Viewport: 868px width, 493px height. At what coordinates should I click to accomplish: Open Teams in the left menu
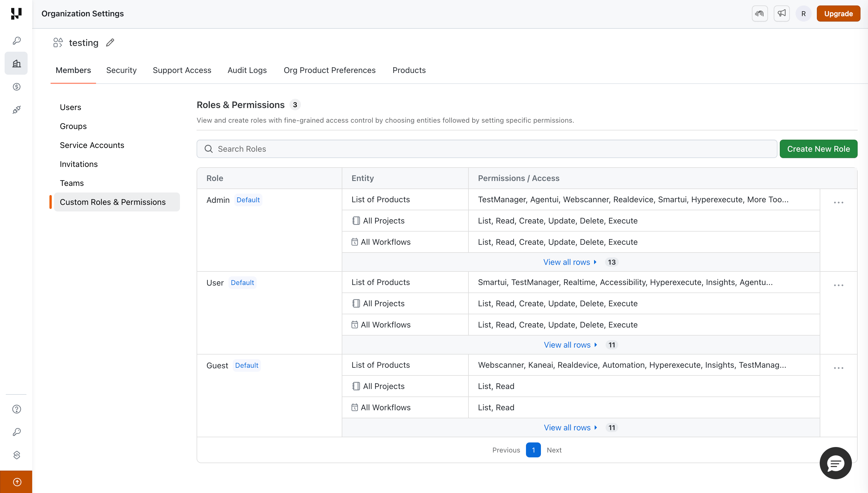tap(72, 183)
